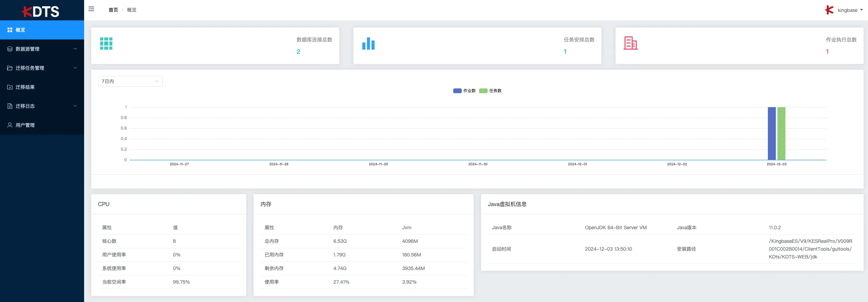The width and height of the screenshot is (868, 302).
Task: Click the Java虚拟机信息 panel title
Action: (507, 204)
